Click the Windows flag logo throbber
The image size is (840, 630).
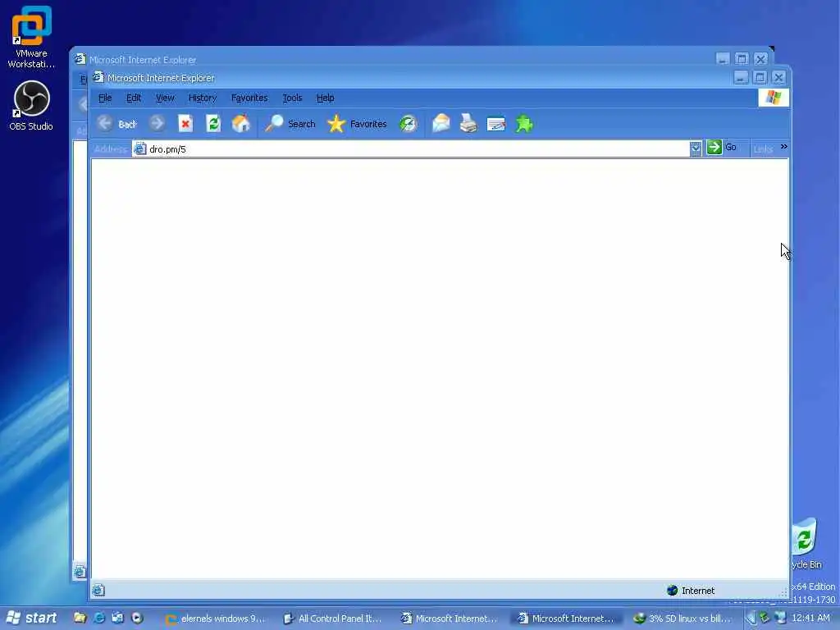coord(773,98)
